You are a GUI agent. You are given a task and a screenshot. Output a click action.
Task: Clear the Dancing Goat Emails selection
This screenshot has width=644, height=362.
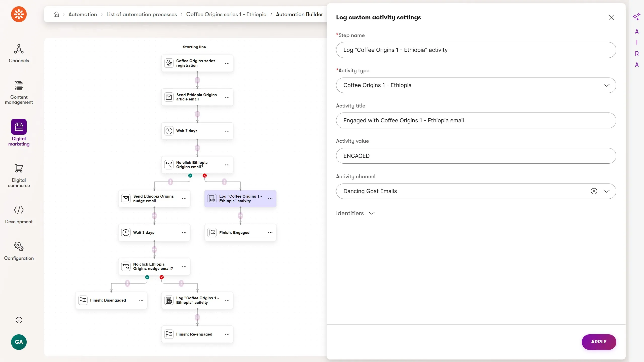click(594, 191)
